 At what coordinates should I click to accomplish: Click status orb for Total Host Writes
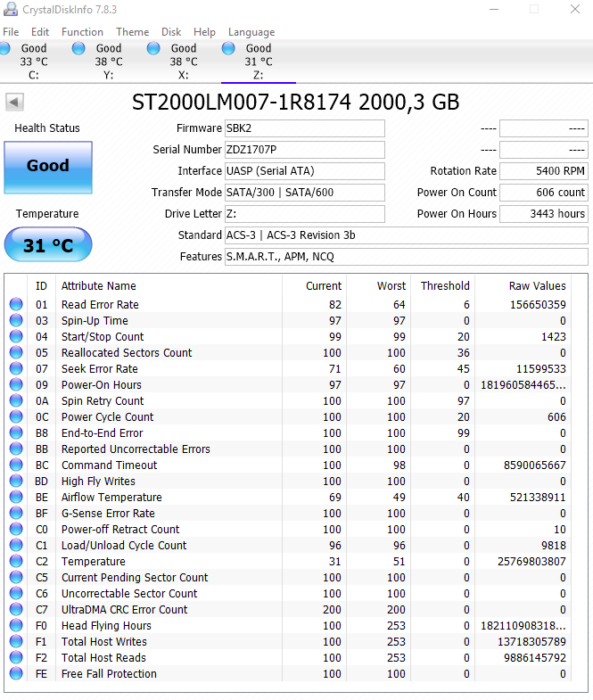click(16, 641)
